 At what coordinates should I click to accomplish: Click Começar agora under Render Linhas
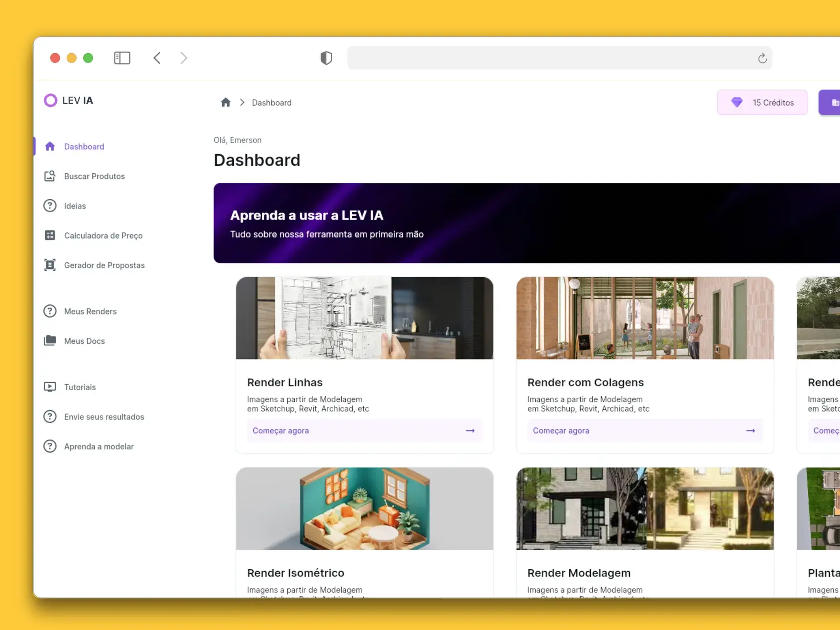pyautogui.click(x=280, y=431)
